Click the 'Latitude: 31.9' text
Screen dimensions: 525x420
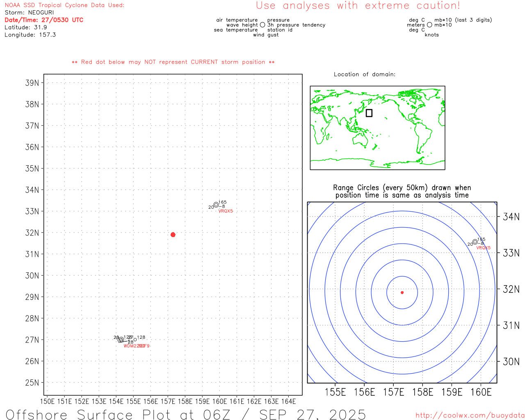(26, 27)
